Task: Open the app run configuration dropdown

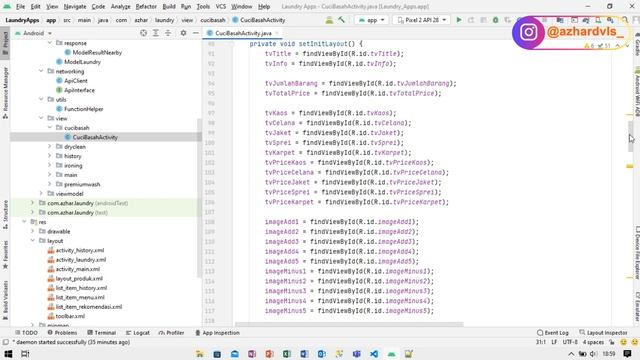Action: pyautogui.click(x=371, y=20)
